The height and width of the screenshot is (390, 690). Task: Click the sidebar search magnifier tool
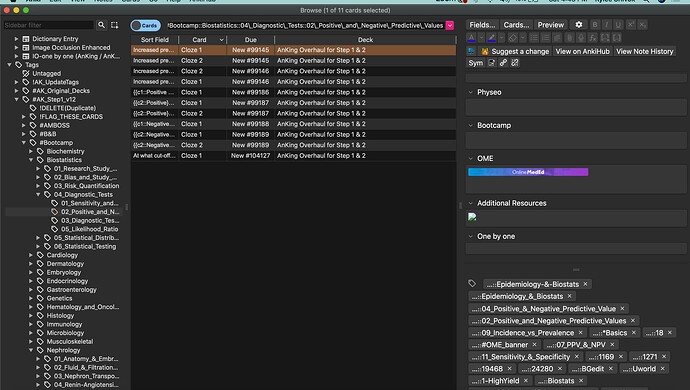101,25
